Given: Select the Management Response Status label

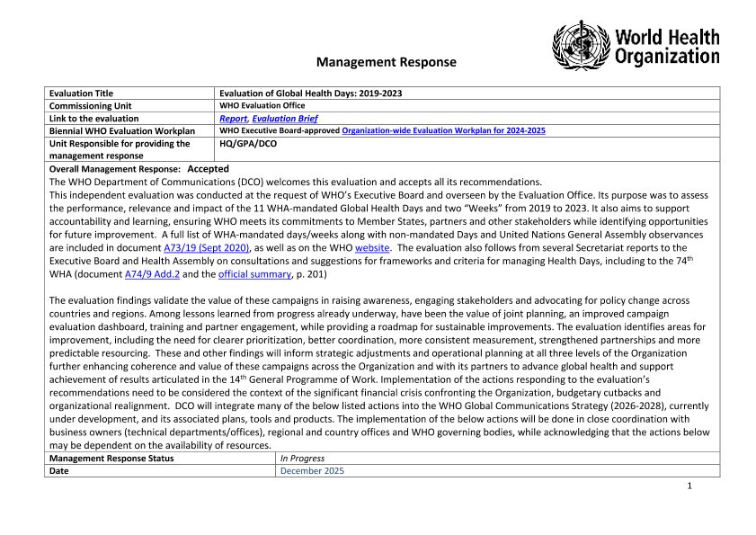Looking at the screenshot, I should [111, 459].
